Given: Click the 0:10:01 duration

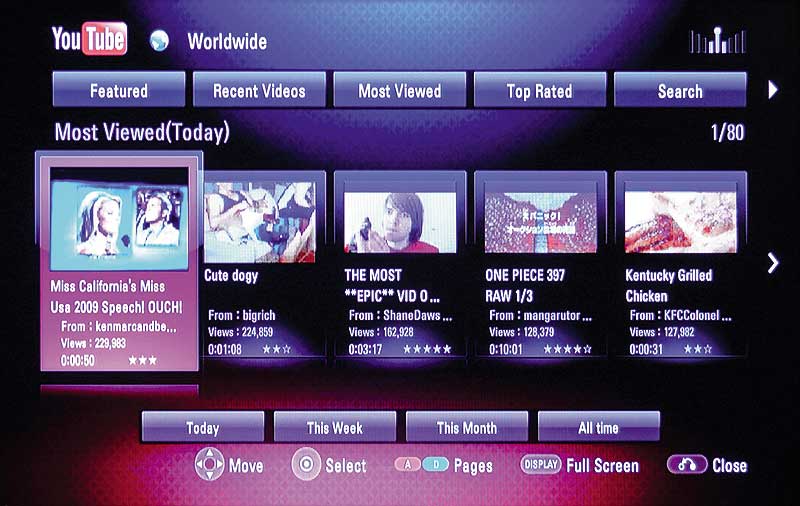Looking at the screenshot, I should [506, 349].
